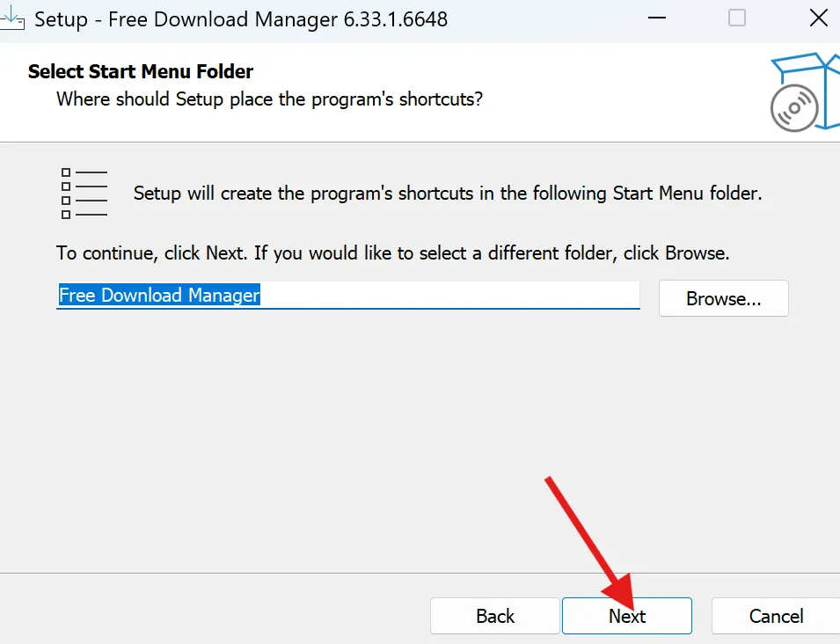Click the 'Select Start Menu Folder' heading
Image resolution: width=840 pixels, height=644 pixels.
[x=141, y=71]
